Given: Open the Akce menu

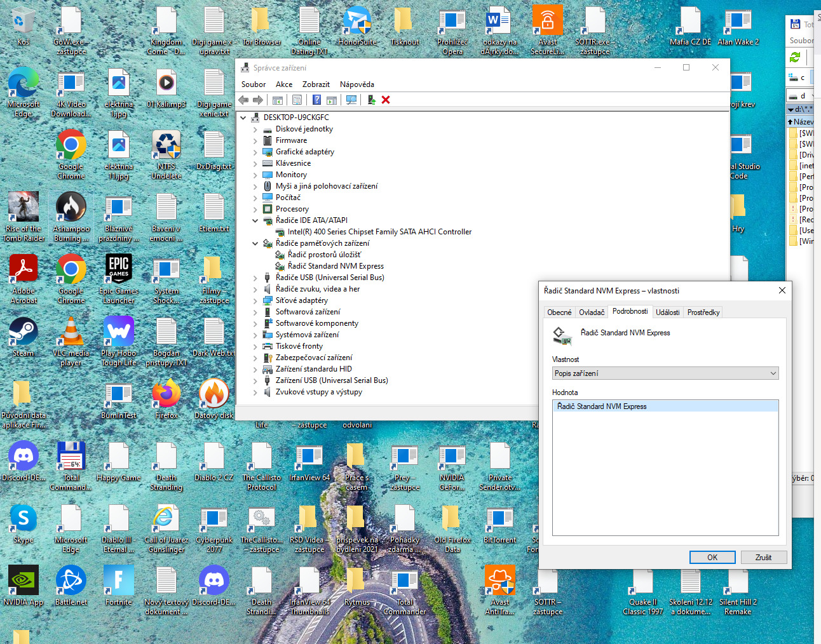Looking at the screenshot, I should point(284,84).
